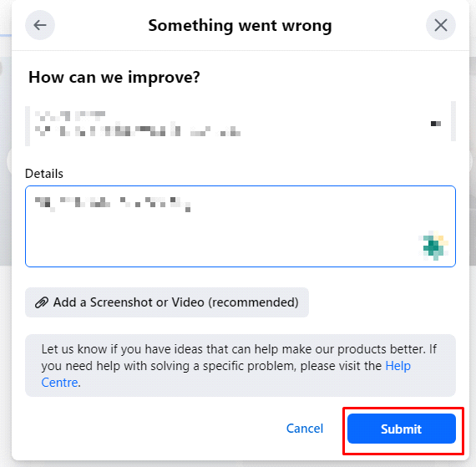476x467 pixels.
Task: Go back using the left arrow icon
Action: click(x=40, y=25)
